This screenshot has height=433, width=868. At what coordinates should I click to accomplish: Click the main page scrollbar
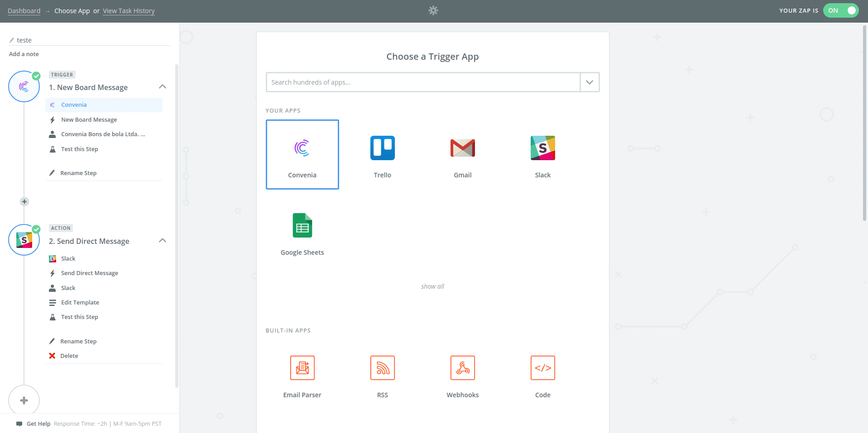[865, 123]
